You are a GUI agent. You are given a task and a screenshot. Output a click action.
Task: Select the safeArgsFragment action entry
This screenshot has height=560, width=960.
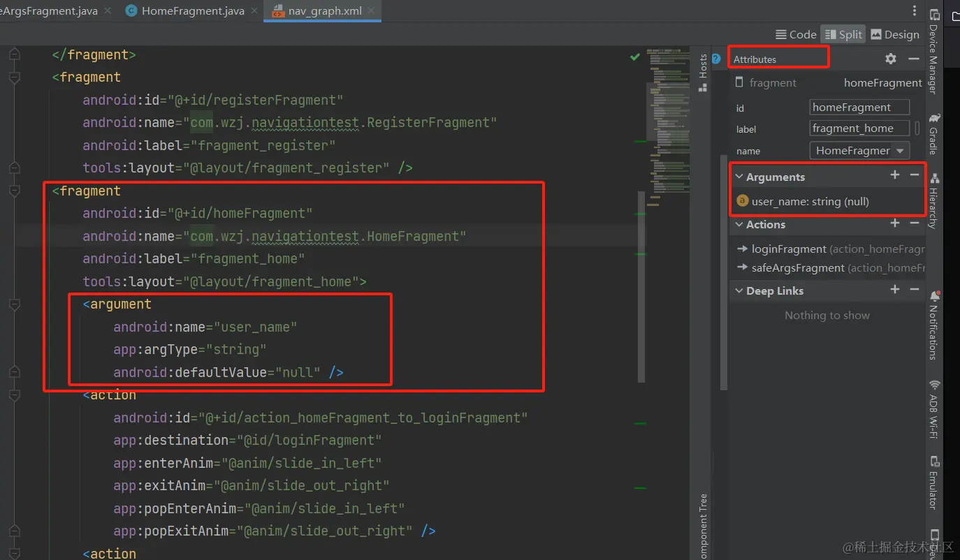click(x=831, y=267)
